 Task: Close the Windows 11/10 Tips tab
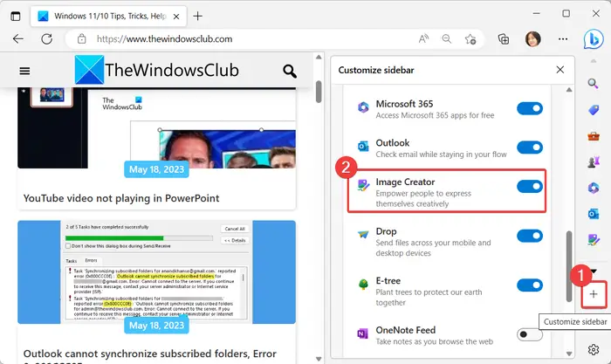(x=176, y=17)
